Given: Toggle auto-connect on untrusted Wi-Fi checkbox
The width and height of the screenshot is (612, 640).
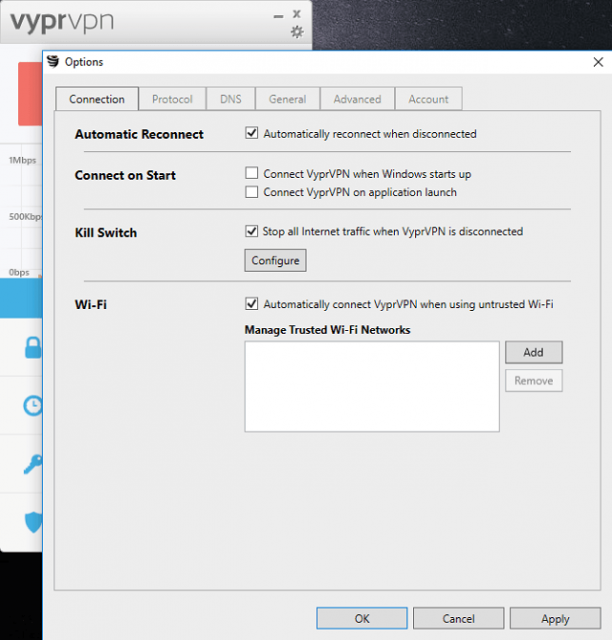Looking at the screenshot, I should pyautogui.click(x=252, y=304).
